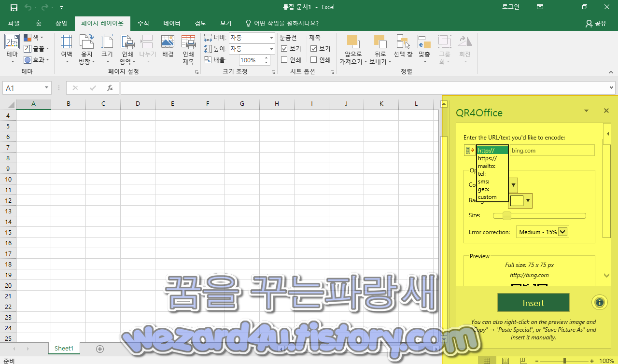This screenshot has width=618, height=364.
Task: Open theme Colors (색) menu
Action: (33, 37)
